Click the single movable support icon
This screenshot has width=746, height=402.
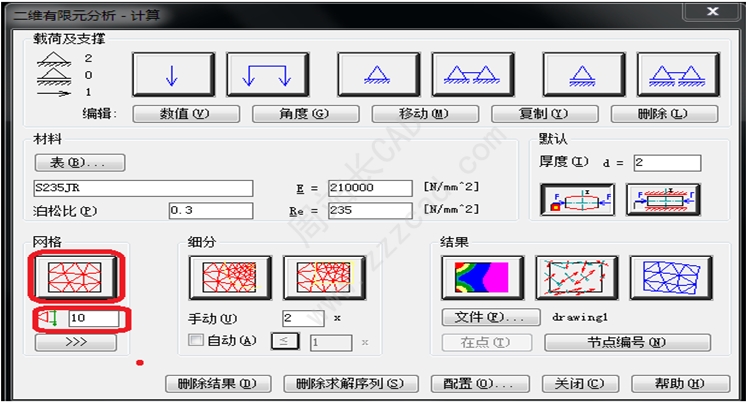coord(584,75)
